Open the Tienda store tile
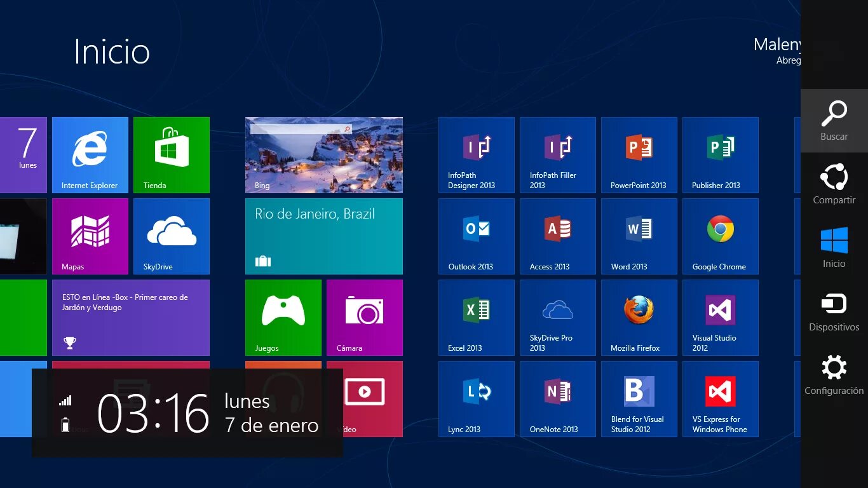 (172, 155)
